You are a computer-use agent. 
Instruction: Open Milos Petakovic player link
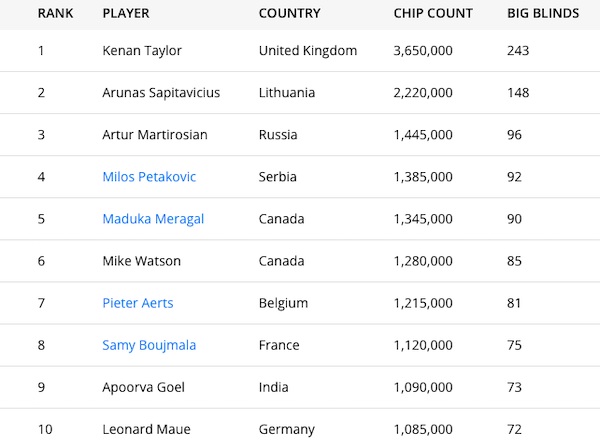[x=149, y=177]
